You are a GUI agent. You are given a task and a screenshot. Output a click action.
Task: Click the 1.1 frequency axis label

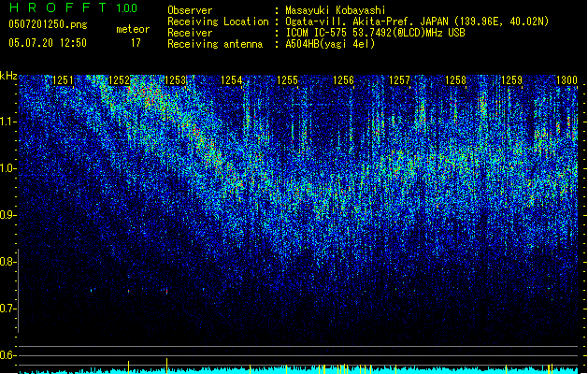coord(7,122)
